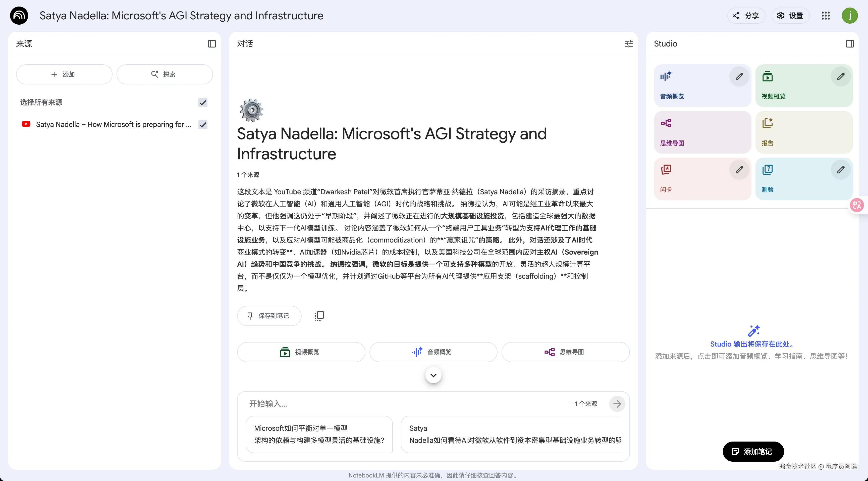Create 报告 report in Studio

[804, 132]
